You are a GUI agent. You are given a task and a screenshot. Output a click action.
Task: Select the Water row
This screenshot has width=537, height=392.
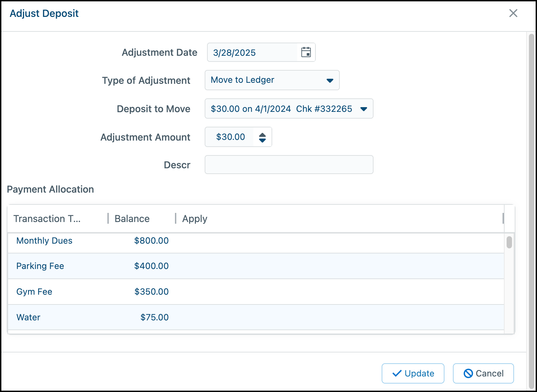click(x=256, y=317)
